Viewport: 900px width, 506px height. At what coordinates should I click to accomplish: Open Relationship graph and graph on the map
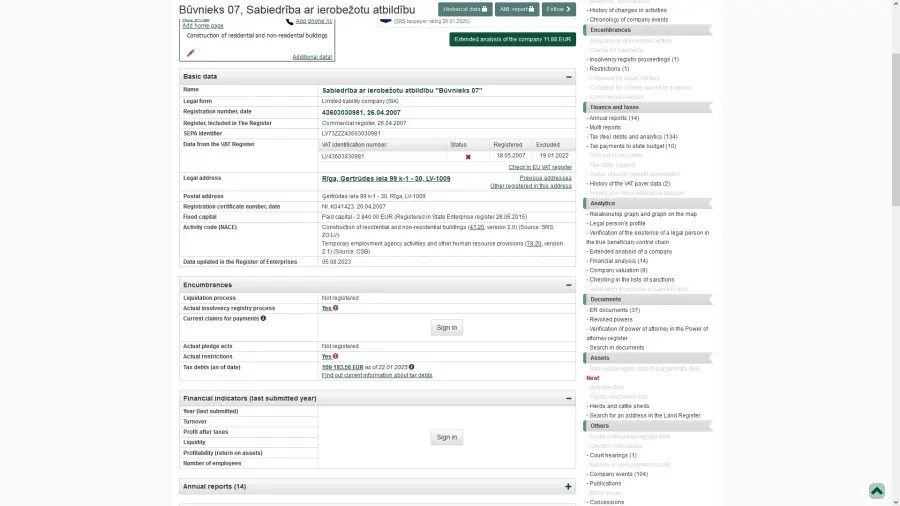click(x=643, y=214)
